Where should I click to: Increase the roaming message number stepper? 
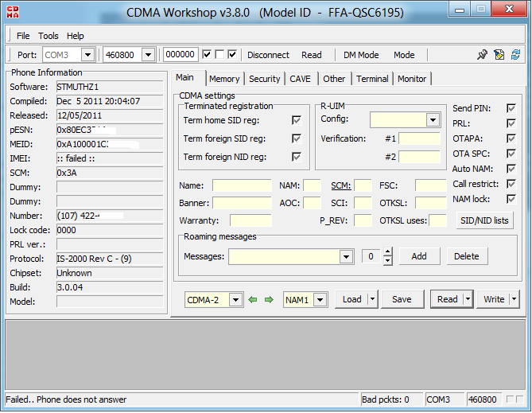(x=388, y=252)
